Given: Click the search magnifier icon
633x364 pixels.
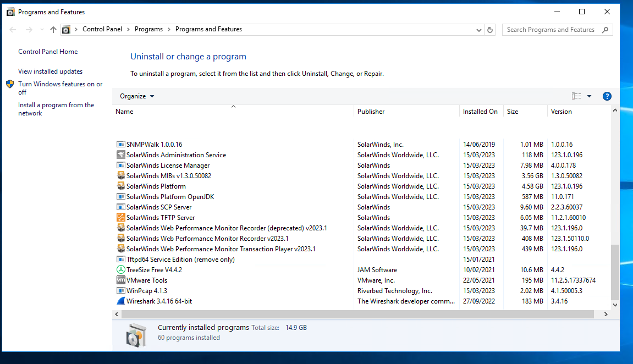Looking at the screenshot, I should pos(605,30).
